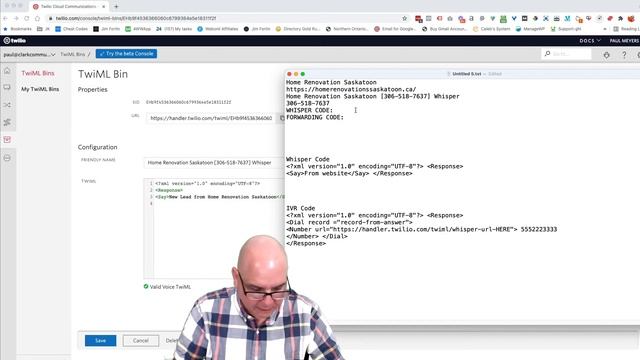
Task: Select the Twilio Cloud Communications browser tab
Action: coord(68,7)
